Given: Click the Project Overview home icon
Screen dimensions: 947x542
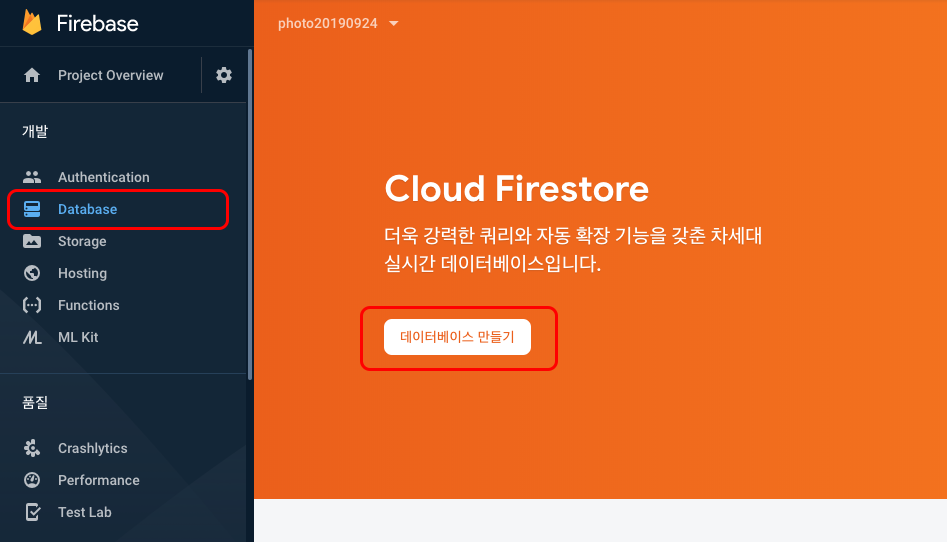Looking at the screenshot, I should pos(32,75).
